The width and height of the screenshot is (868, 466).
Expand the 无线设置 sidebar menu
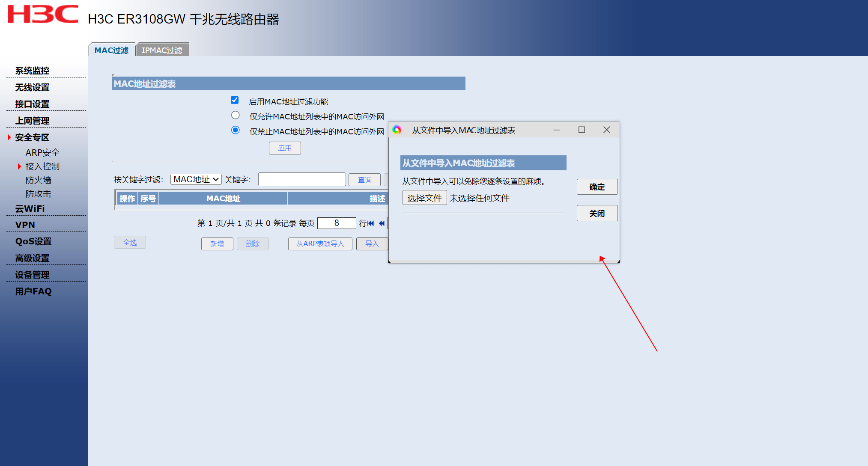[32, 87]
